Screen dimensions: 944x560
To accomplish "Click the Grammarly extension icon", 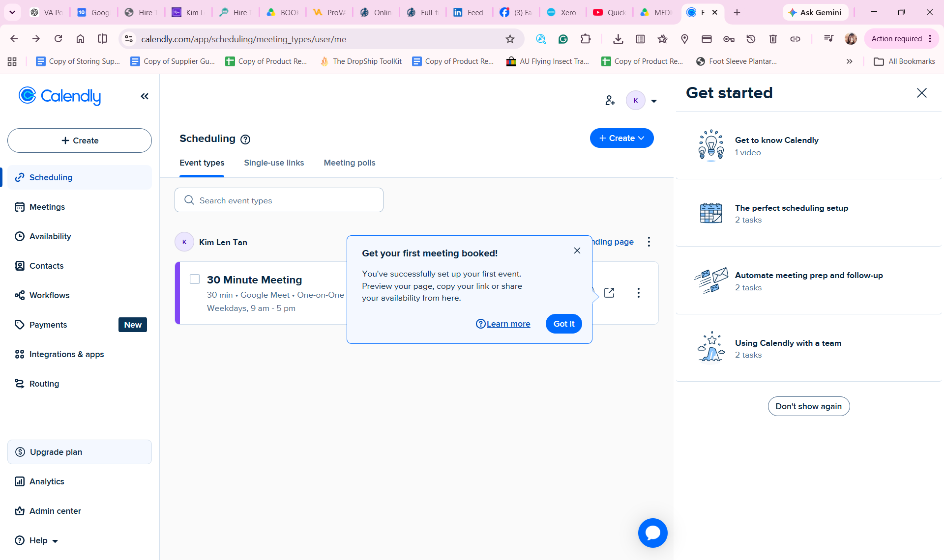I will (x=563, y=39).
